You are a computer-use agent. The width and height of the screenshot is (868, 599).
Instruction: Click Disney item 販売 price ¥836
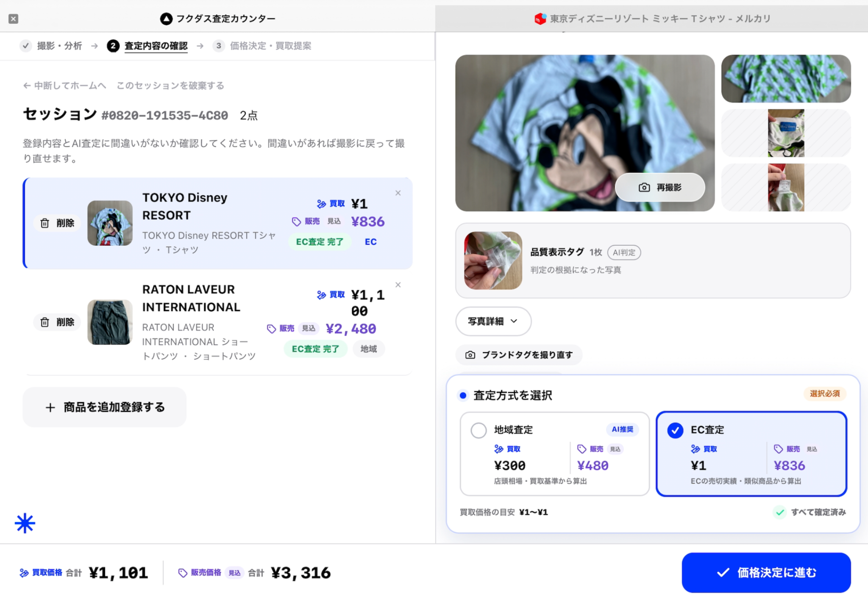368,222
